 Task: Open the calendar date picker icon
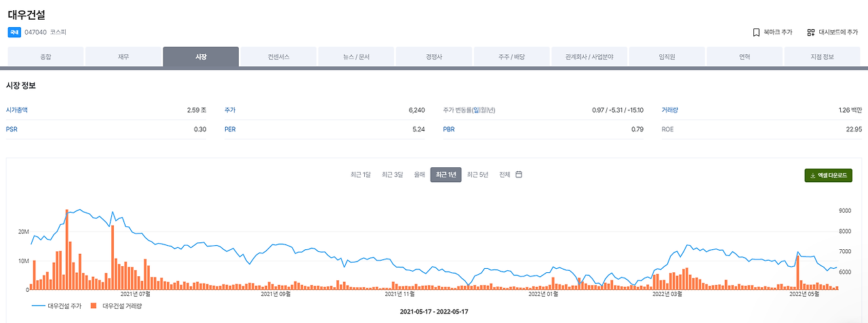519,175
